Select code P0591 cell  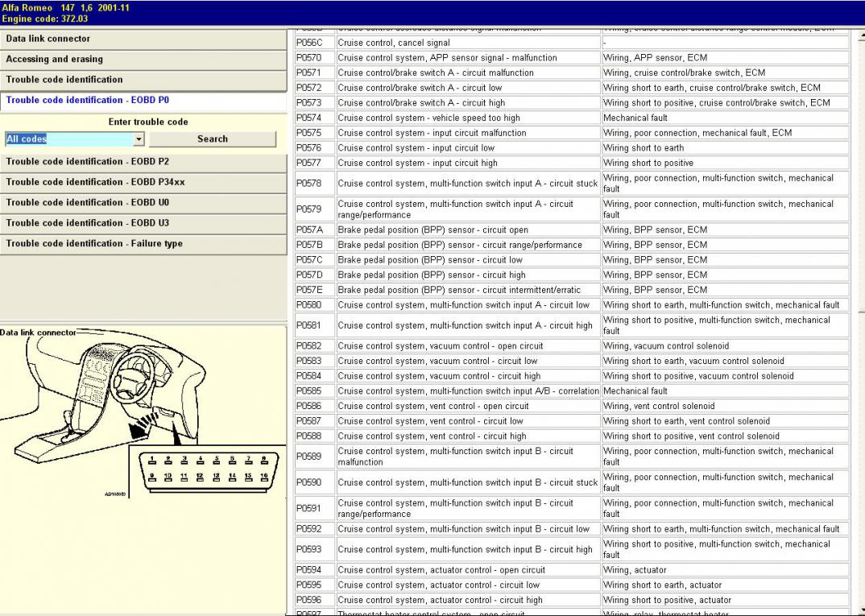[x=315, y=508]
